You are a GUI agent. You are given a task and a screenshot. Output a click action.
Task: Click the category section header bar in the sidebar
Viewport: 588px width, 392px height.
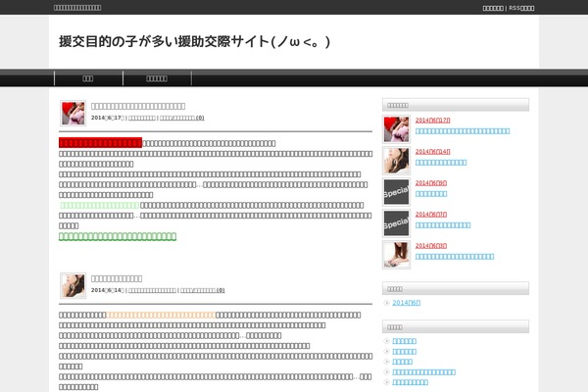point(456,326)
